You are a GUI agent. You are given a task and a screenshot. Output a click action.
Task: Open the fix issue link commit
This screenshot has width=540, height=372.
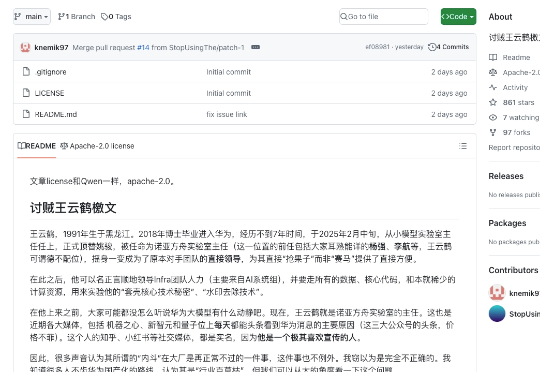click(227, 114)
